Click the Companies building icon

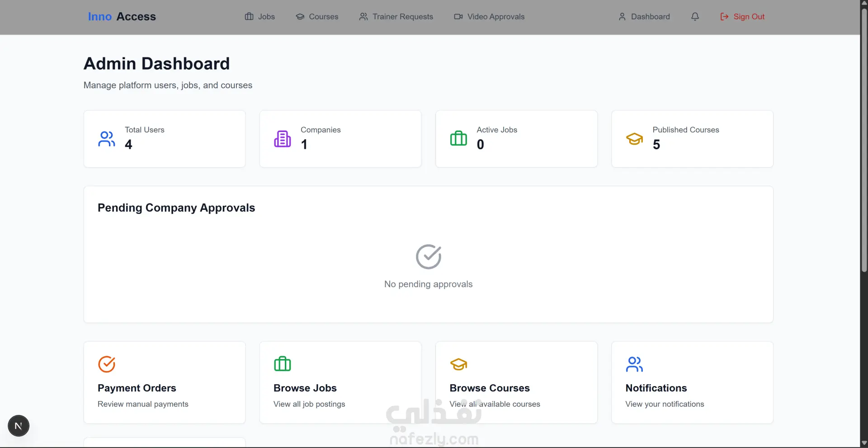click(283, 139)
